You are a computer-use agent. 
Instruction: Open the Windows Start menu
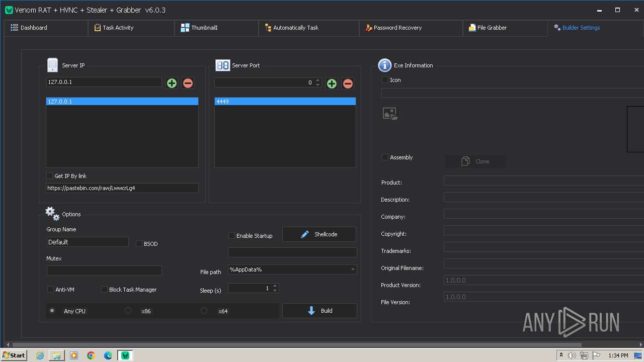[14, 355]
